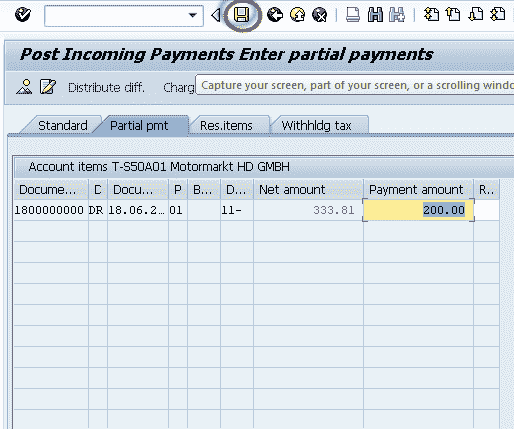The image size is (514, 429).
Task: Open the Res.items tab
Action: pyautogui.click(x=226, y=126)
